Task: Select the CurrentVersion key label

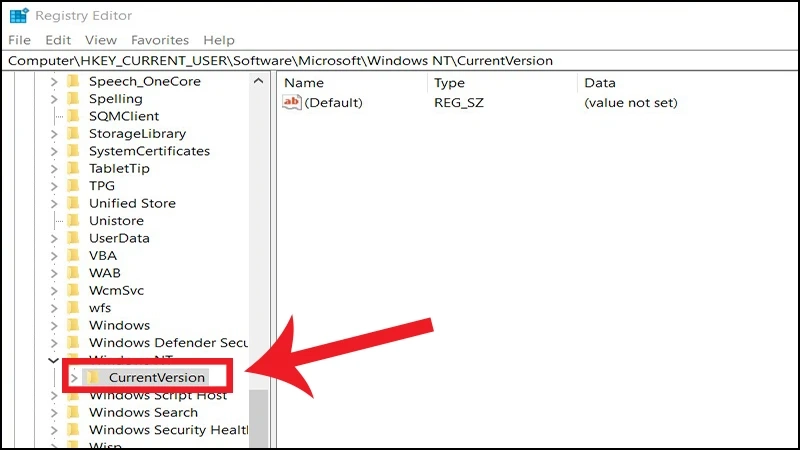Action: [157, 378]
